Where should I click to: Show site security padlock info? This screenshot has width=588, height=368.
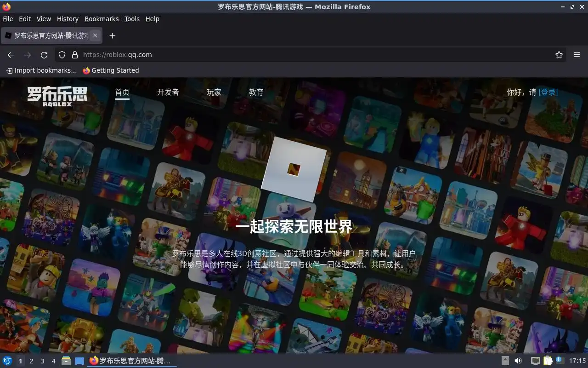pyautogui.click(x=75, y=55)
